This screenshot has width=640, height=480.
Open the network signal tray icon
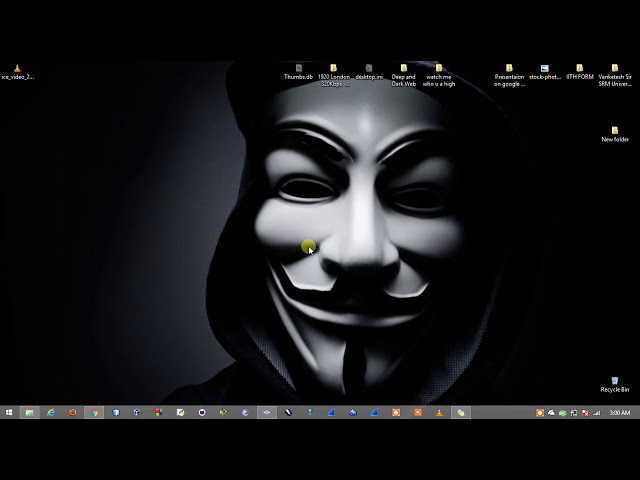pyautogui.click(x=596, y=413)
